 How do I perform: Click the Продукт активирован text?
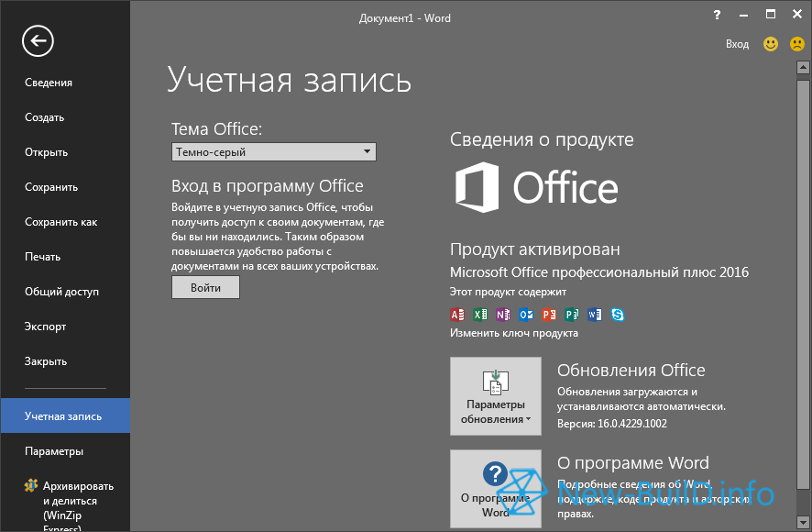[535, 249]
